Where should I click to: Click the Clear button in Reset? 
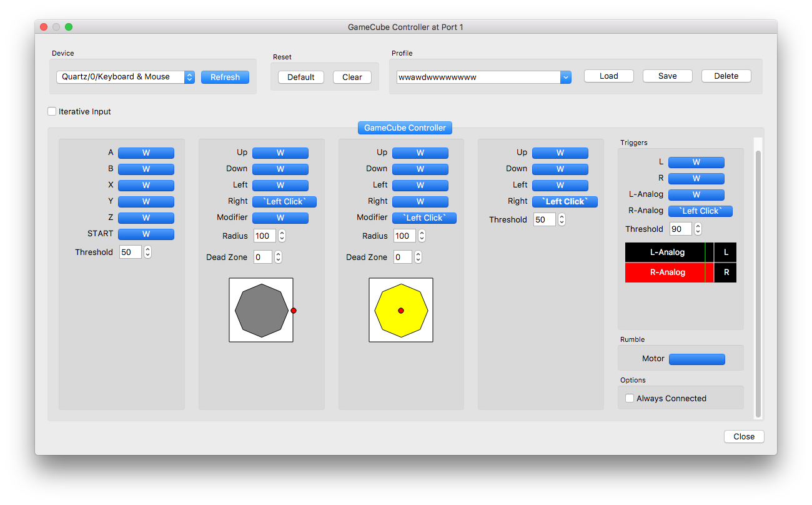[352, 77]
